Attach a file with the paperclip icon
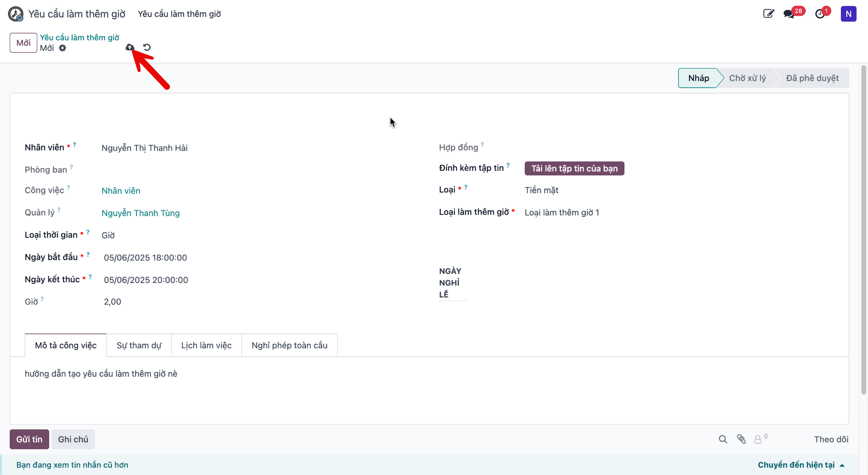The height and width of the screenshot is (475, 868). point(741,439)
